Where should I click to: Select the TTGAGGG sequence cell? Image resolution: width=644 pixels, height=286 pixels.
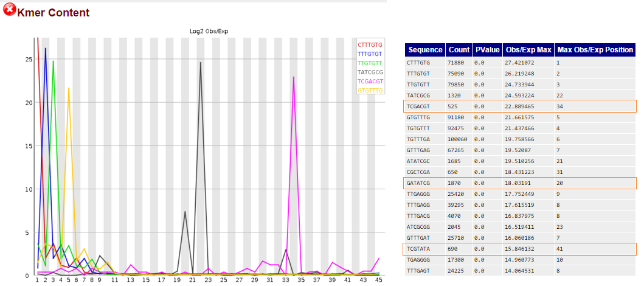[x=425, y=194]
